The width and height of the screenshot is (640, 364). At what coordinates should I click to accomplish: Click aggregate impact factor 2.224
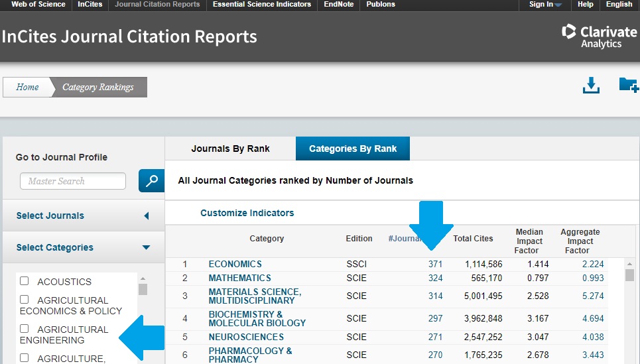(593, 264)
